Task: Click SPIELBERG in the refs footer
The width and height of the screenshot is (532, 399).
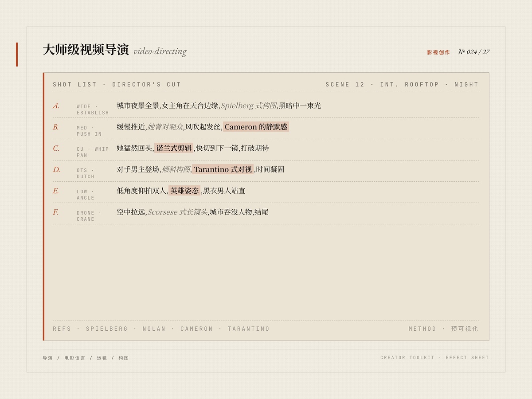Action: (x=107, y=329)
